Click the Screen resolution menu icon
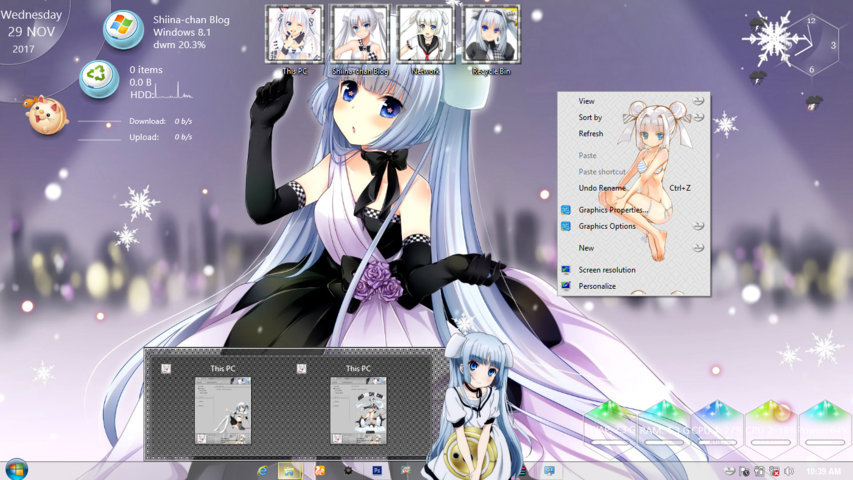Image resolution: width=853 pixels, height=480 pixels. pos(566,269)
